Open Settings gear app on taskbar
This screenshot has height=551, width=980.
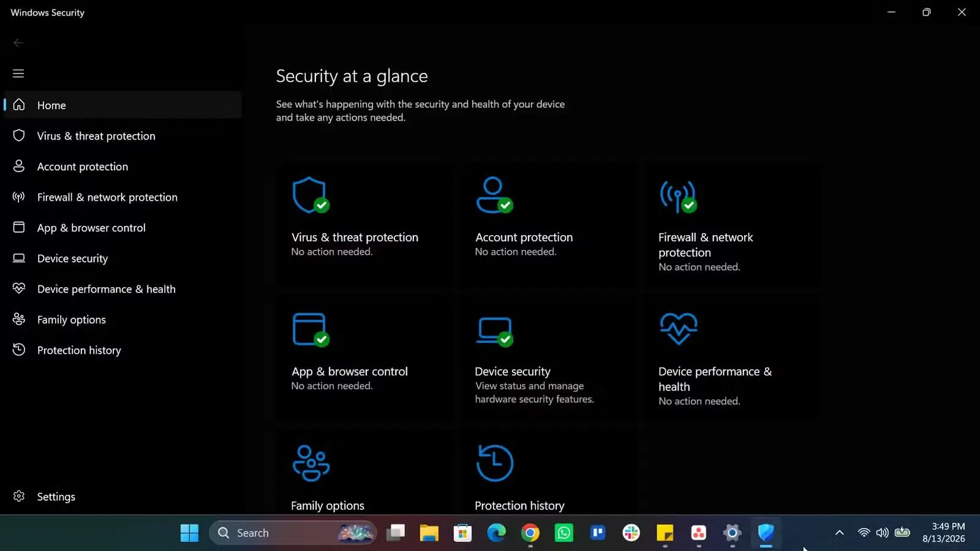tap(732, 533)
